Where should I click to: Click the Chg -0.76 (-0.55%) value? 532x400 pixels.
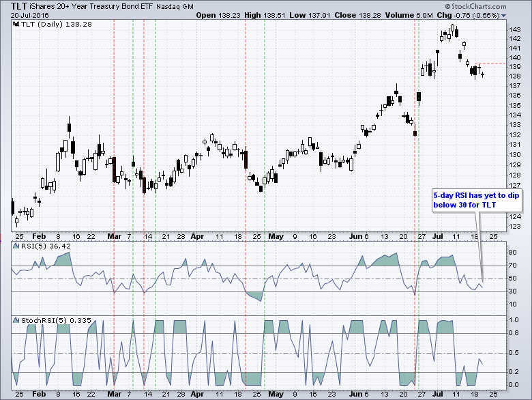pyautogui.click(x=468, y=15)
